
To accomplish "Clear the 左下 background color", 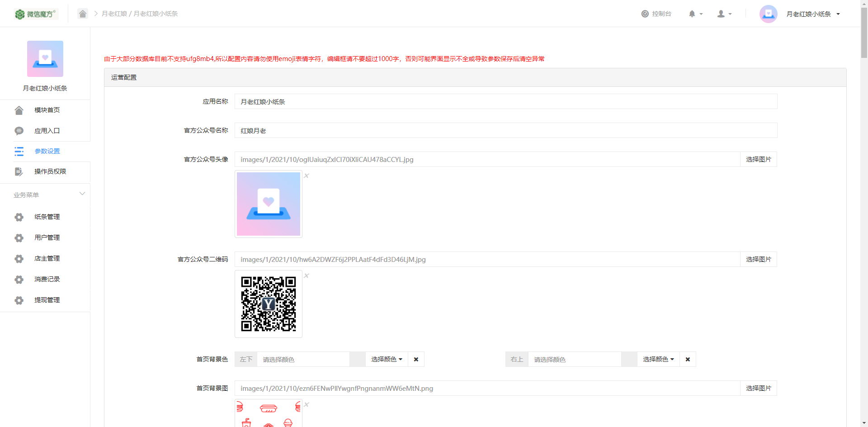I will (416, 359).
